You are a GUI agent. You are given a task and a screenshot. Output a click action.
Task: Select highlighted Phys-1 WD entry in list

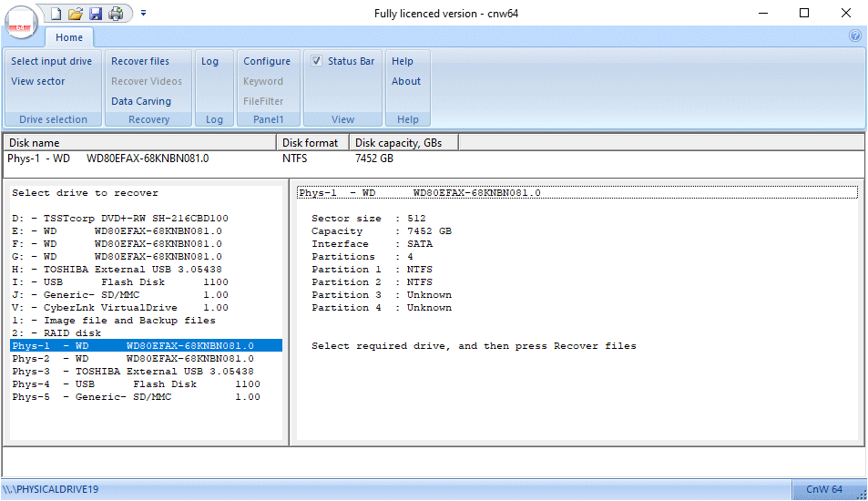click(x=146, y=345)
